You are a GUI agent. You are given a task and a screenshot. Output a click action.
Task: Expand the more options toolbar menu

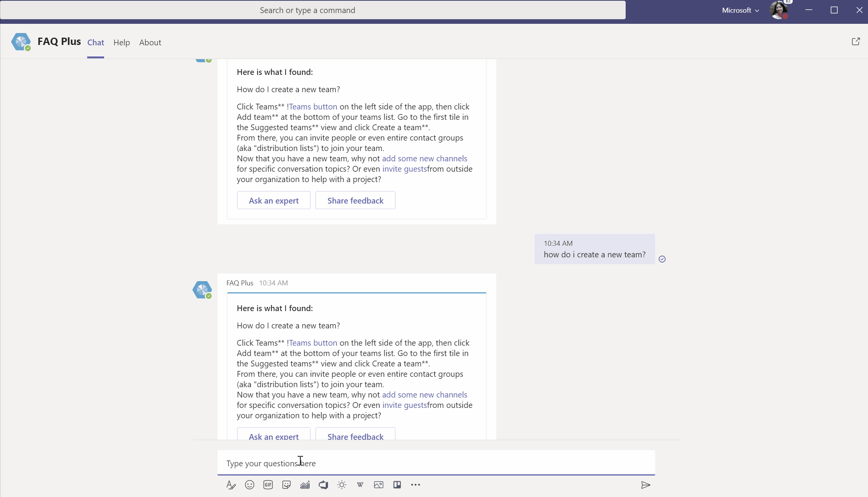tap(416, 485)
